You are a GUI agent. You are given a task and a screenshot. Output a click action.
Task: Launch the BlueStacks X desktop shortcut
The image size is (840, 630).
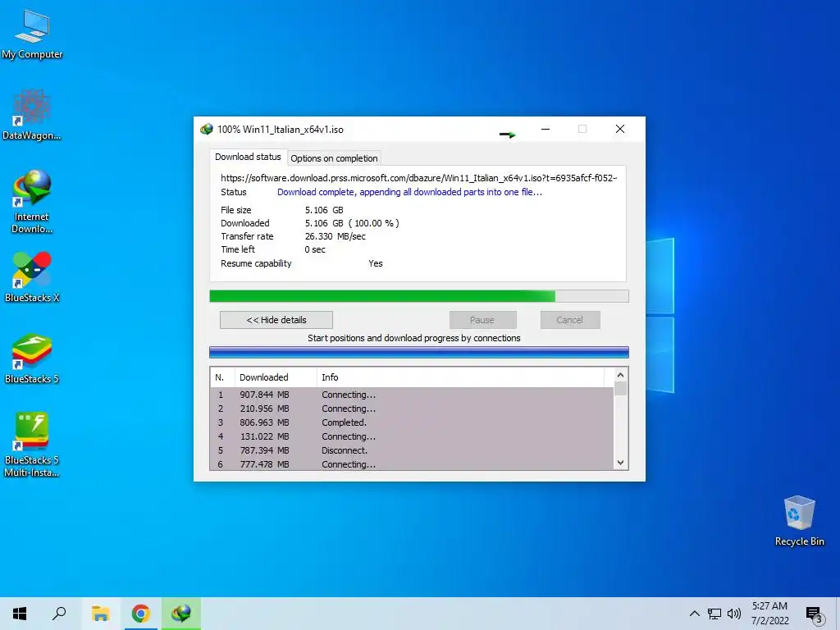click(32, 276)
